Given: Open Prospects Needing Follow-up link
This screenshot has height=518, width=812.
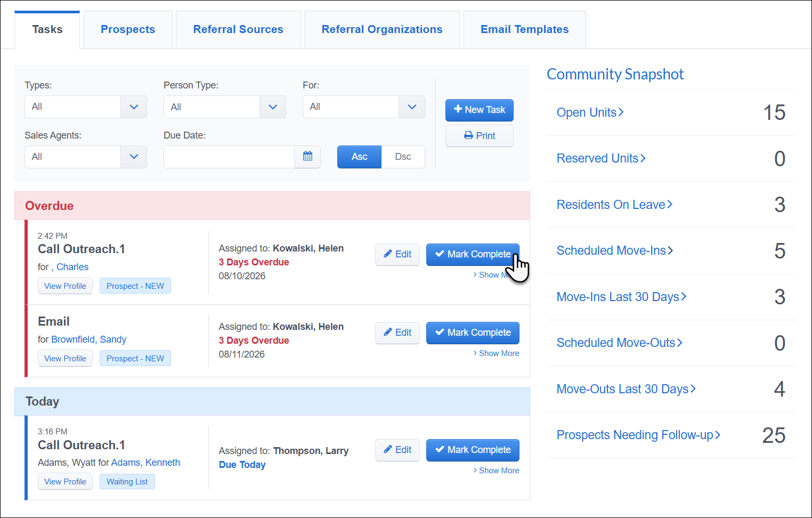Looking at the screenshot, I should pyautogui.click(x=639, y=435).
